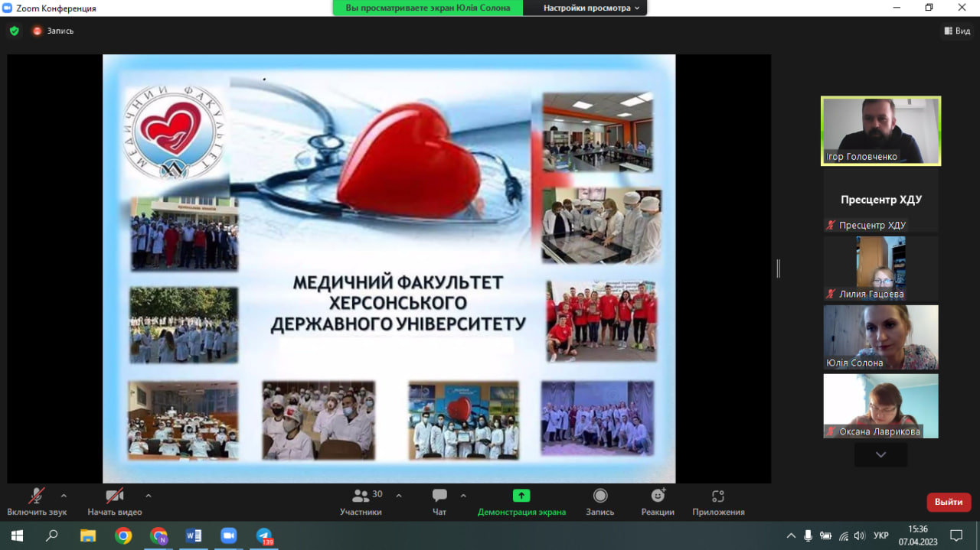Expand audio options arrow next to Включить звук
Screen dimensions: 980x550
[64, 495]
